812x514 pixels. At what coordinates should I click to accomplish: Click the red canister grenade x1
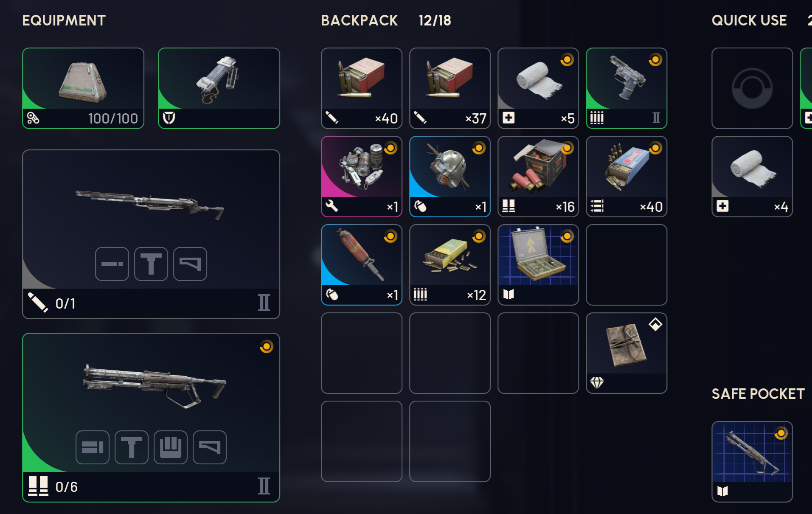pos(362,265)
